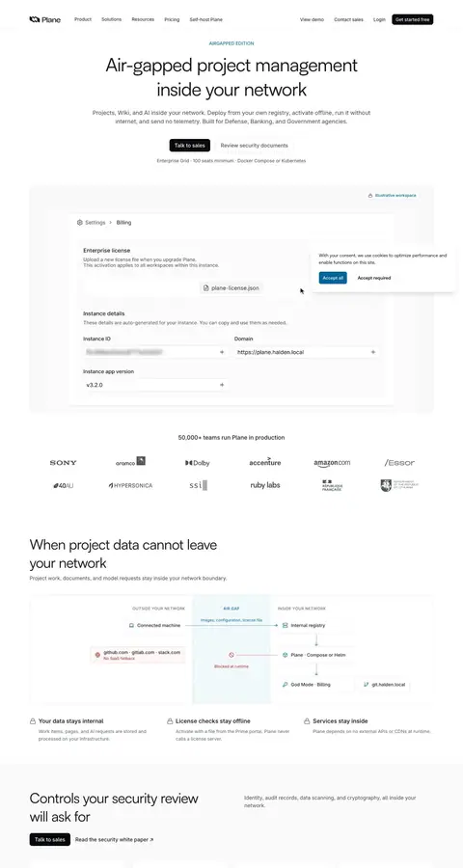Click the red blocked icon in Air Gap column
The height and width of the screenshot is (868, 463).
click(231, 655)
